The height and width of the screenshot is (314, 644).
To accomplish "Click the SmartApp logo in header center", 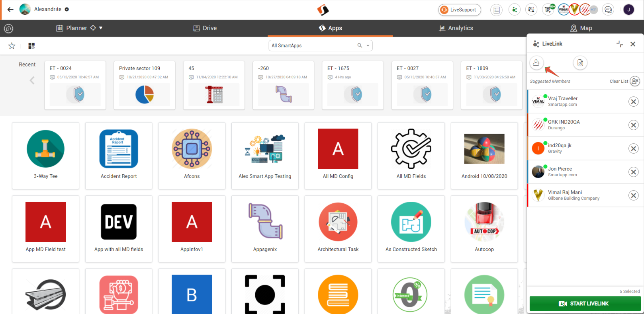I will tap(323, 10).
